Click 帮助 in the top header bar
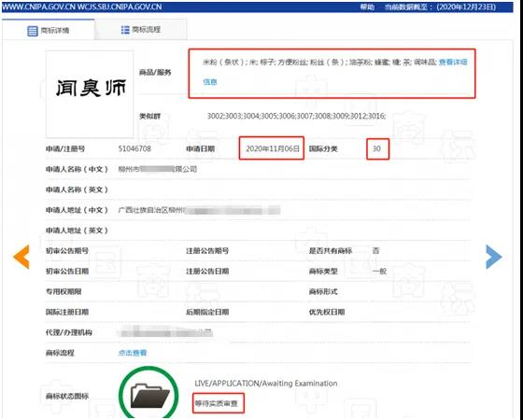The image size is (523, 420). 367,7
